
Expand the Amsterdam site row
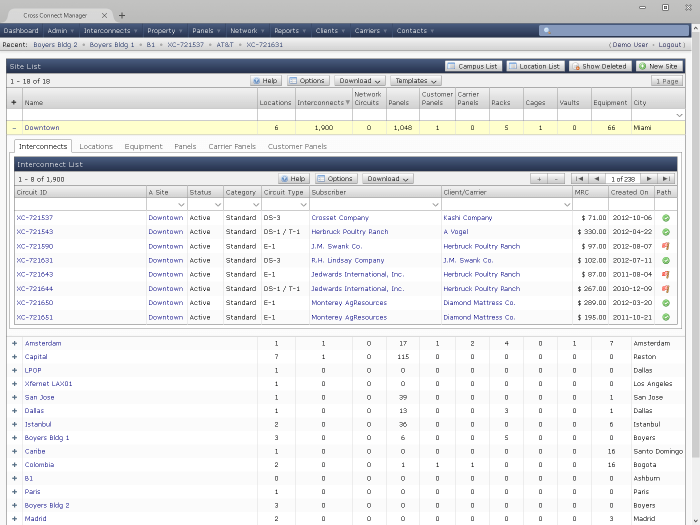click(x=14, y=343)
